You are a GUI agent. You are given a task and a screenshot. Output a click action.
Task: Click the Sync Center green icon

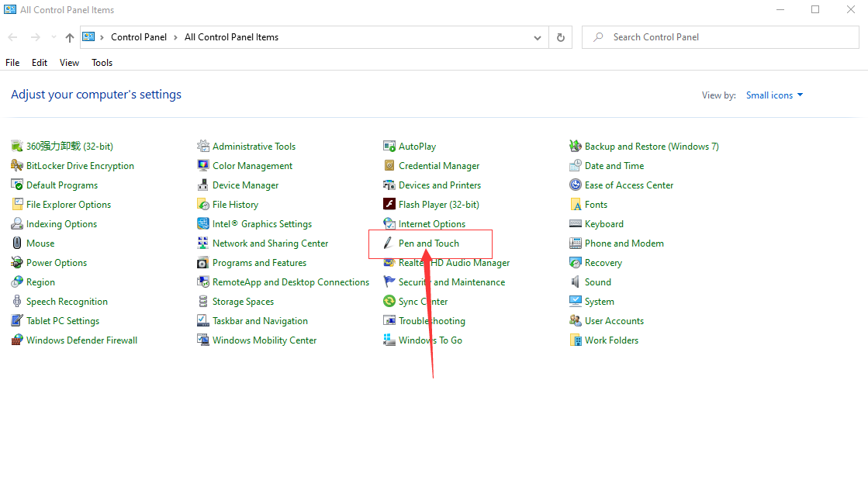[x=389, y=301]
